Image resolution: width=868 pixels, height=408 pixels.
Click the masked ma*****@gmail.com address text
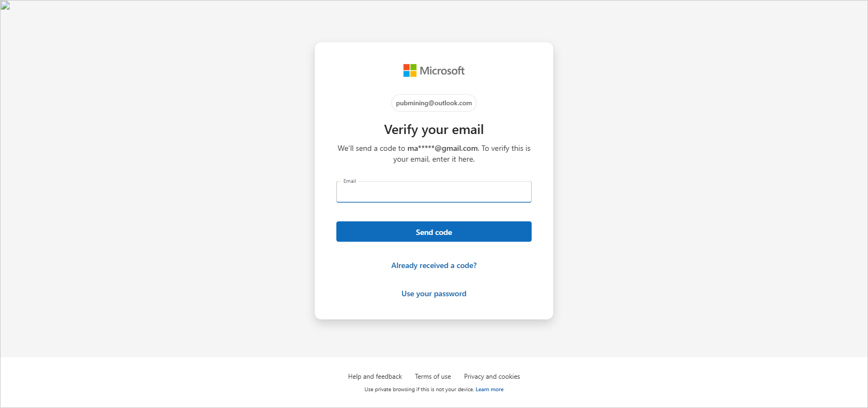pos(443,148)
